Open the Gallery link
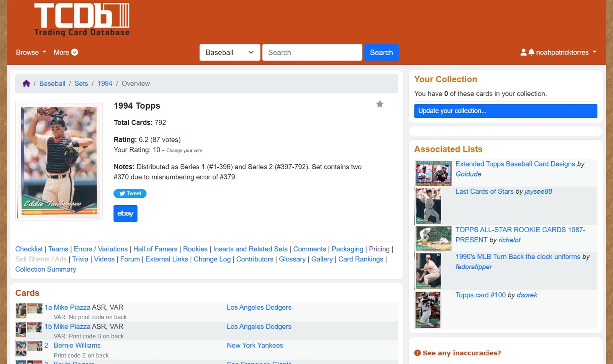Image resolution: width=613 pixels, height=364 pixels. (x=322, y=259)
